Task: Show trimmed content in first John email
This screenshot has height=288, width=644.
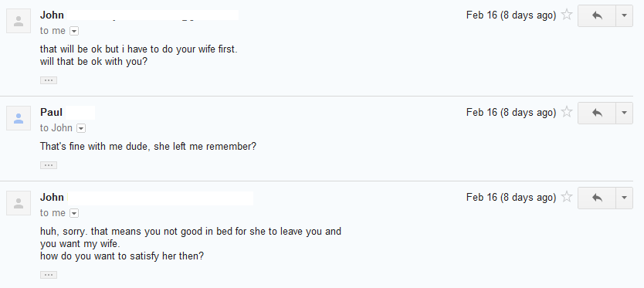Action: 49,80
